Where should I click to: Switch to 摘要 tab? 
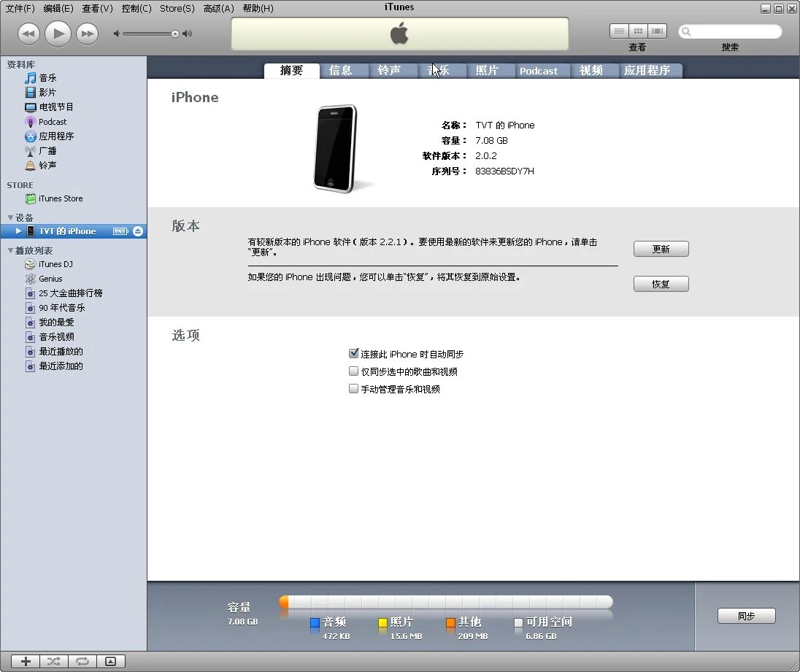point(291,70)
